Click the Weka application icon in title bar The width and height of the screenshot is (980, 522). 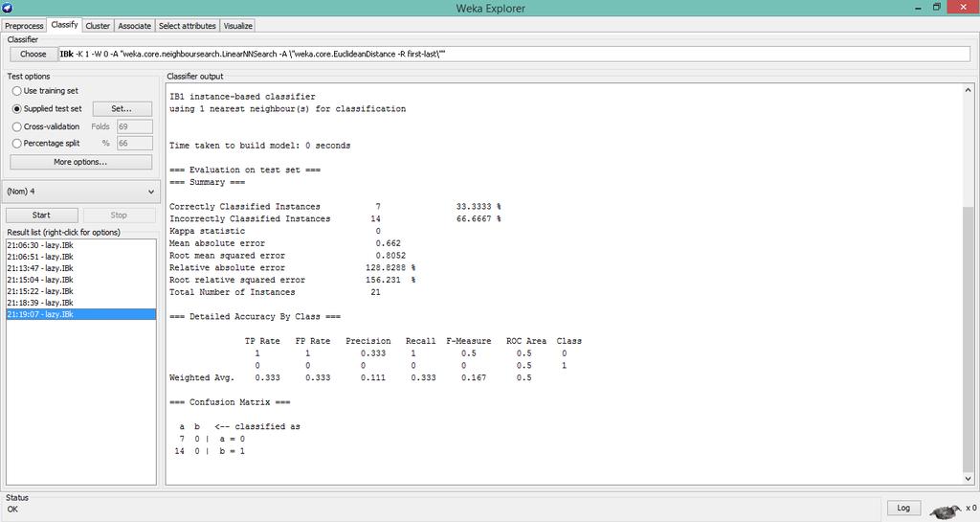(x=8, y=8)
